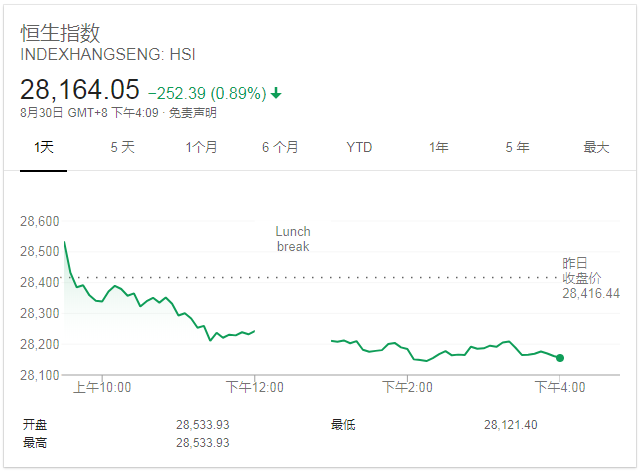
Task: Click the 28,100 y-axis label
Action: click(40, 375)
